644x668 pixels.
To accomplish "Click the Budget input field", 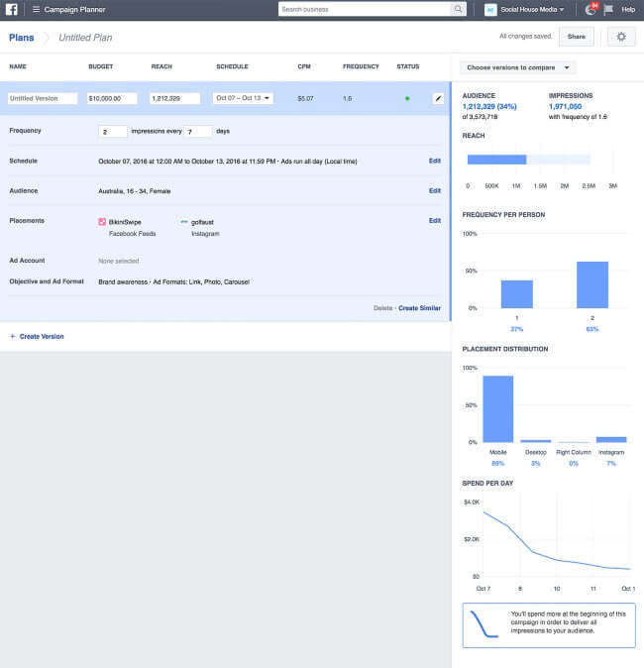I will [112, 98].
